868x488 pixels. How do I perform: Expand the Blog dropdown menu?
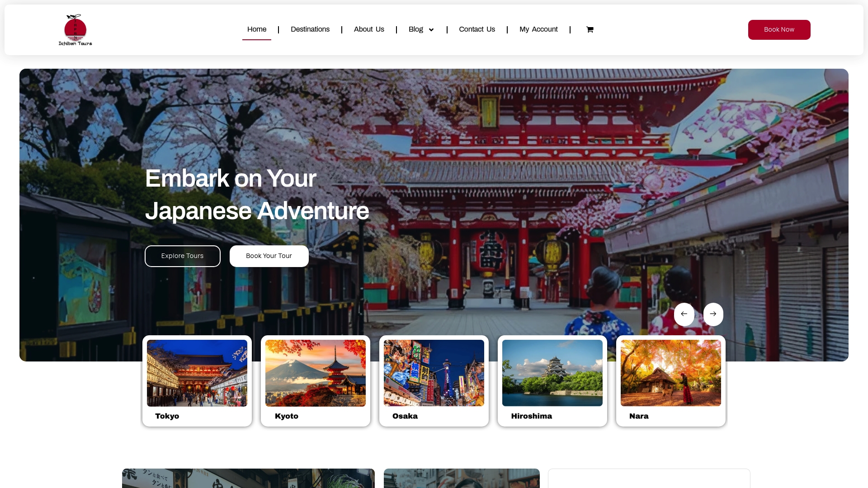[x=420, y=29]
